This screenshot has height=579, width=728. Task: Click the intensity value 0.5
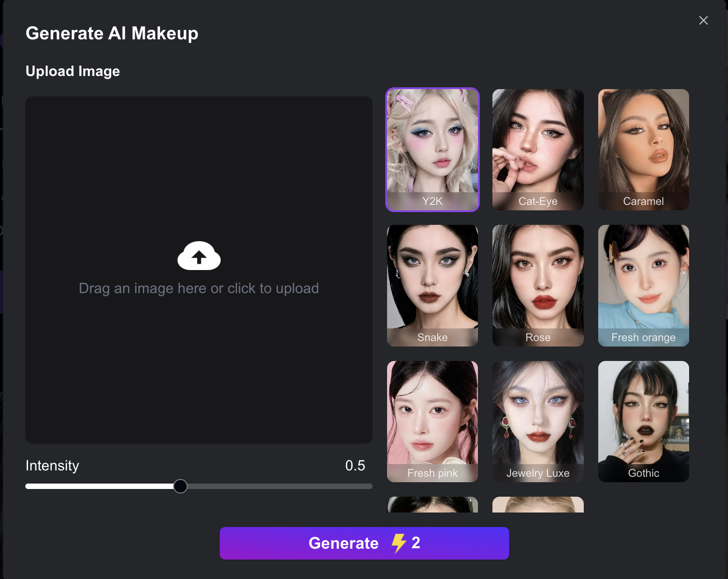[355, 465]
